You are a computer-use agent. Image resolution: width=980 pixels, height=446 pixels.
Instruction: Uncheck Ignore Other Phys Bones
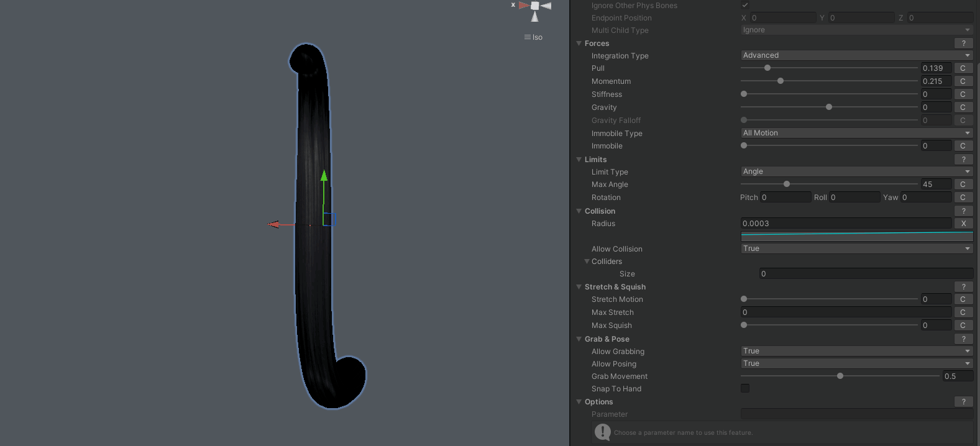click(745, 5)
